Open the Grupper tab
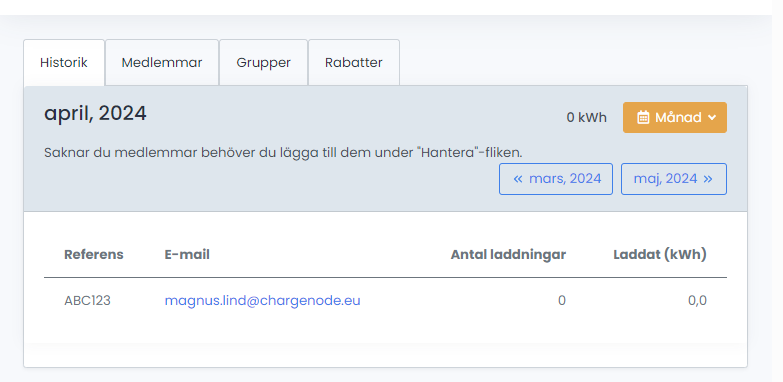The image size is (783, 382). 263,62
